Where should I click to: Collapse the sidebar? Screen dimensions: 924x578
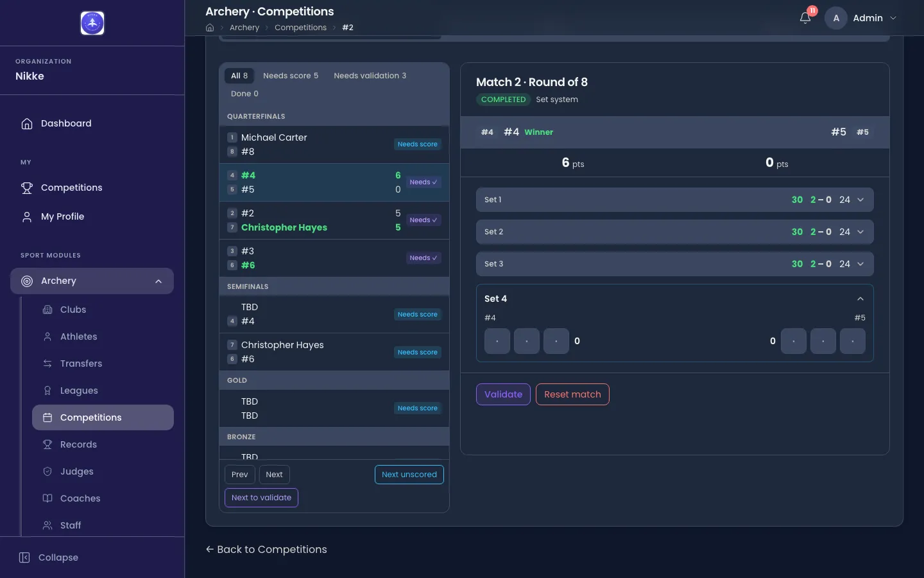[x=49, y=557]
